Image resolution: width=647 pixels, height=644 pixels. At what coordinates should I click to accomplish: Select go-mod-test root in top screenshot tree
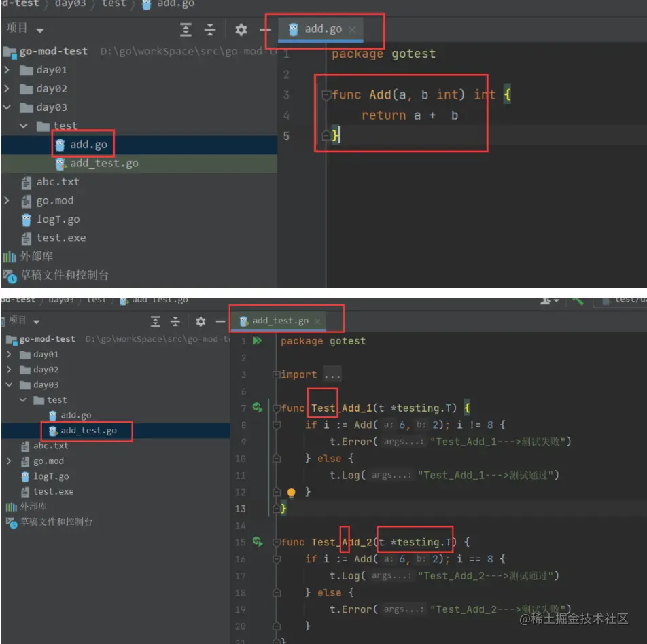[46, 51]
